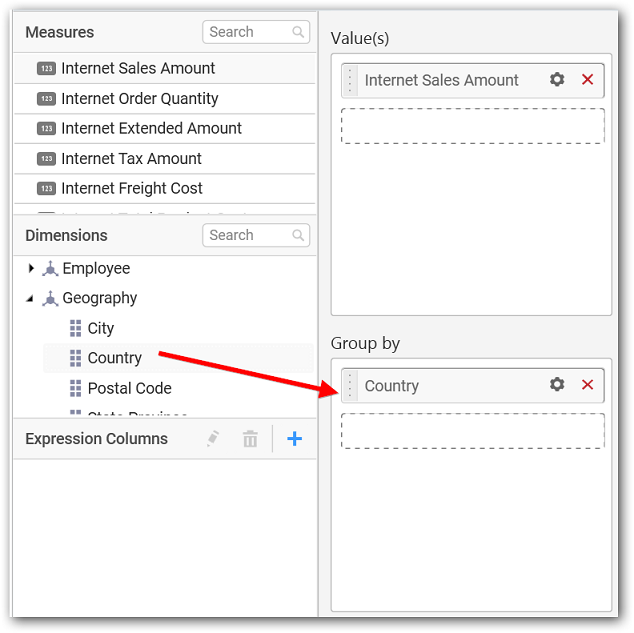
Task: Add new expression column with plus icon
Action: pyautogui.click(x=294, y=439)
